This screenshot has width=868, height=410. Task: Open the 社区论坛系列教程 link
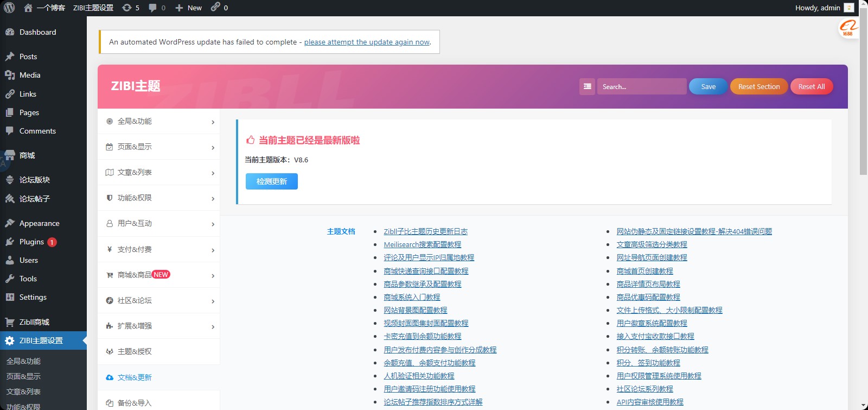[x=644, y=389]
